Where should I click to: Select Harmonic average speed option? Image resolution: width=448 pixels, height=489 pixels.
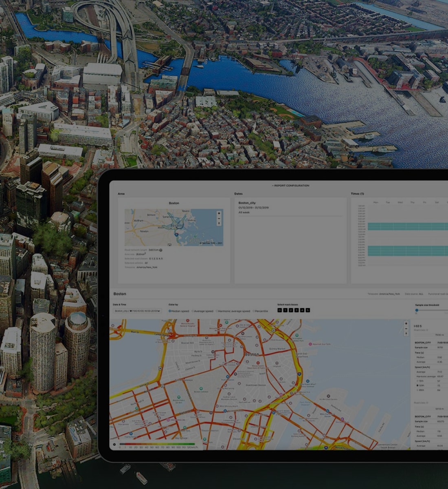pyautogui.click(x=217, y=311)
